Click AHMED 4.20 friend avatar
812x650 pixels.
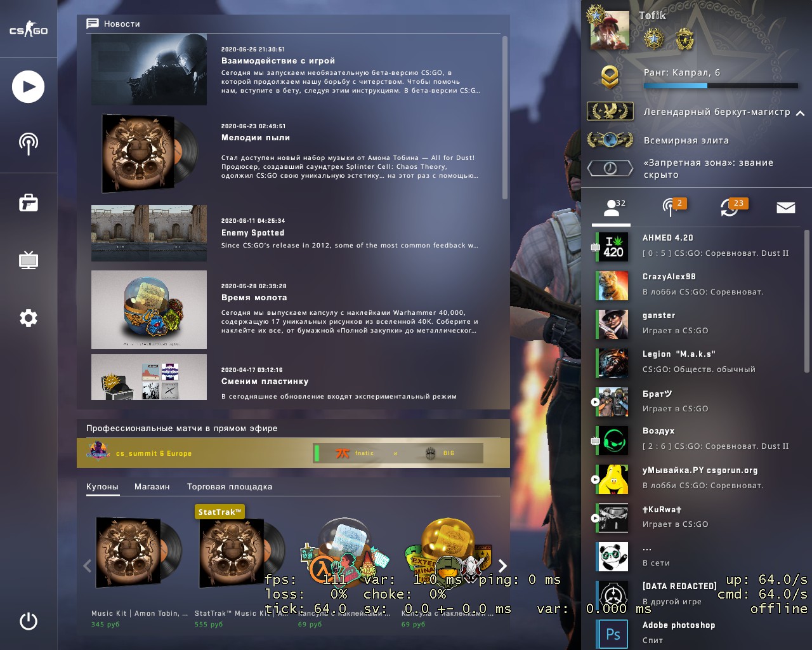613,247
